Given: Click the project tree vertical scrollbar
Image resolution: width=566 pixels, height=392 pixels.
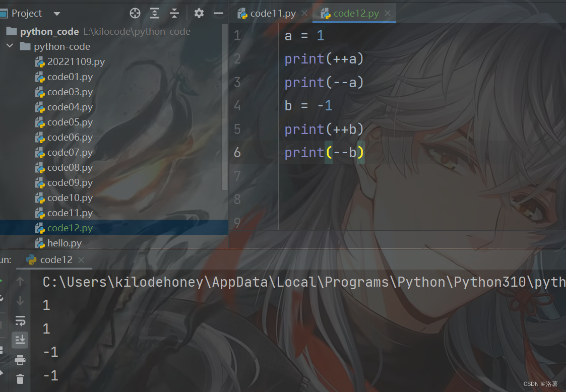Looking at the screenshot, I should pyautogui.click(x=224, y=107).
